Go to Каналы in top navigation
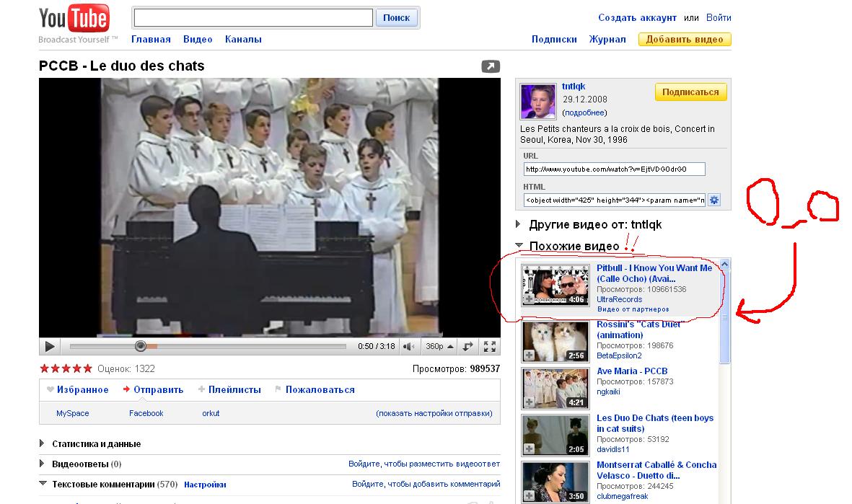Viewport: 852px width, 504px height. click(243, 40)
